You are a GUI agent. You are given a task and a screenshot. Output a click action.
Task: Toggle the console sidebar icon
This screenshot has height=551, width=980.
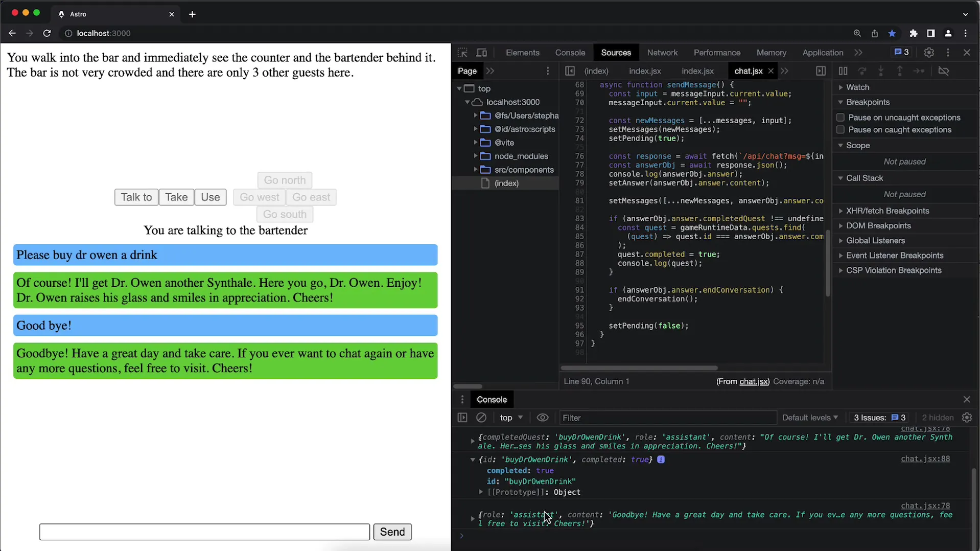click(462, 418)
